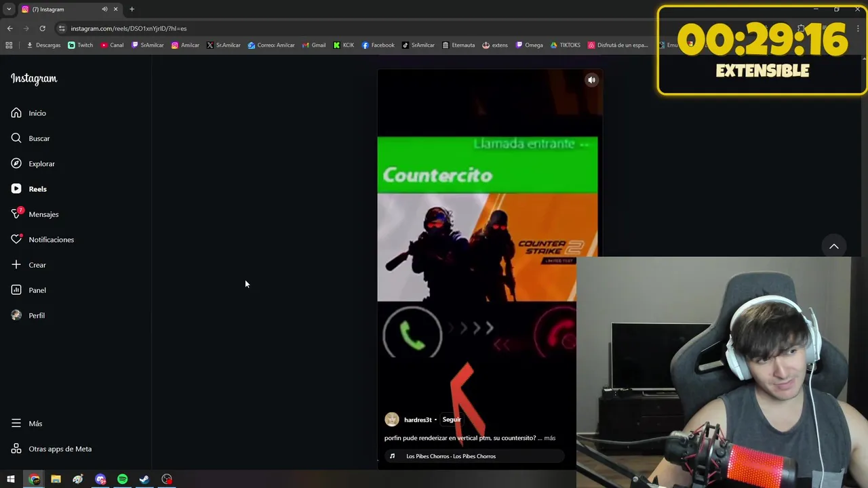The height and width of the screenshot is (488, 868).
Task: Go to Explorar in the sidebar
Action: 33,163
